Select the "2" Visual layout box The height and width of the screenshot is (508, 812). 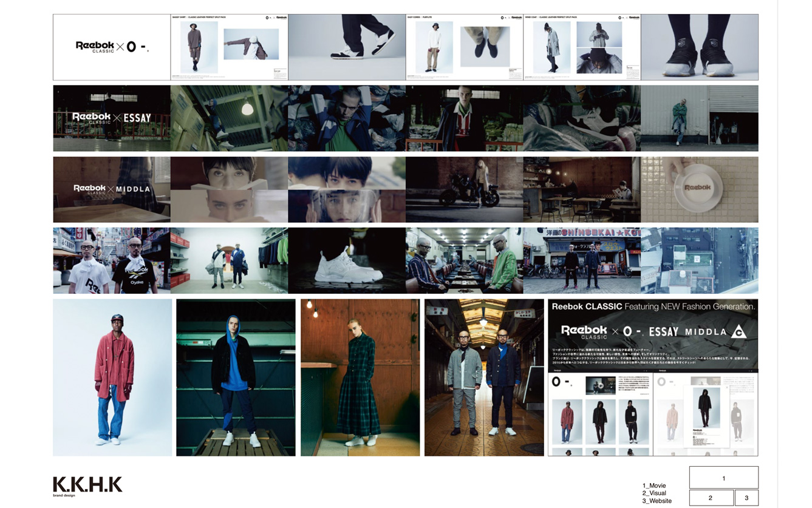(711, 498)
